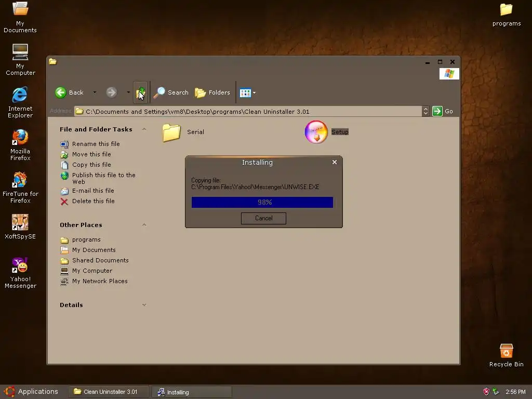Select the Yahoo! Messenger desktop icon

click(20, 273)
